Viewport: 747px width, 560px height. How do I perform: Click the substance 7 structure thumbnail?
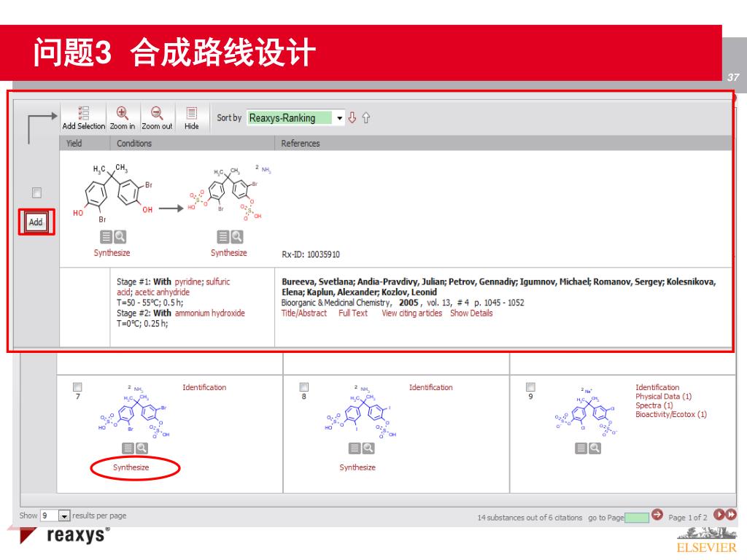134,411
